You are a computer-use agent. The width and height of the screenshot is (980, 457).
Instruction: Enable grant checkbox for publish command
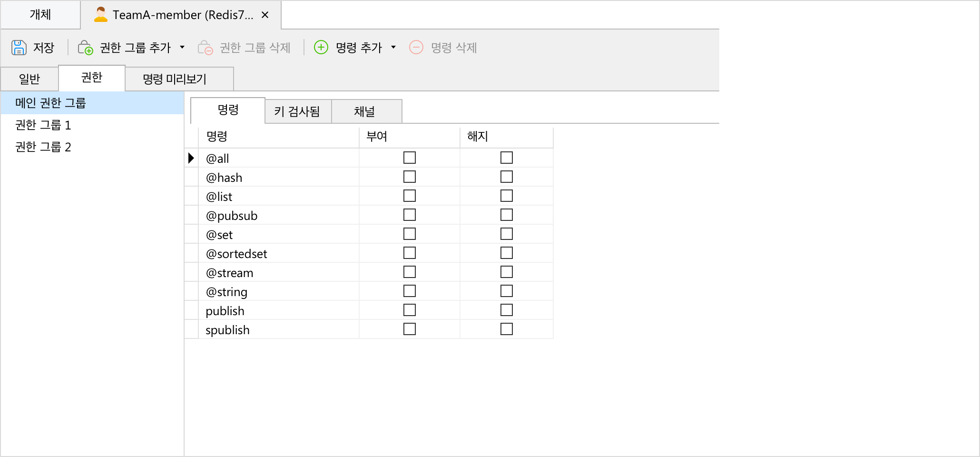click(x=410, y=310)
